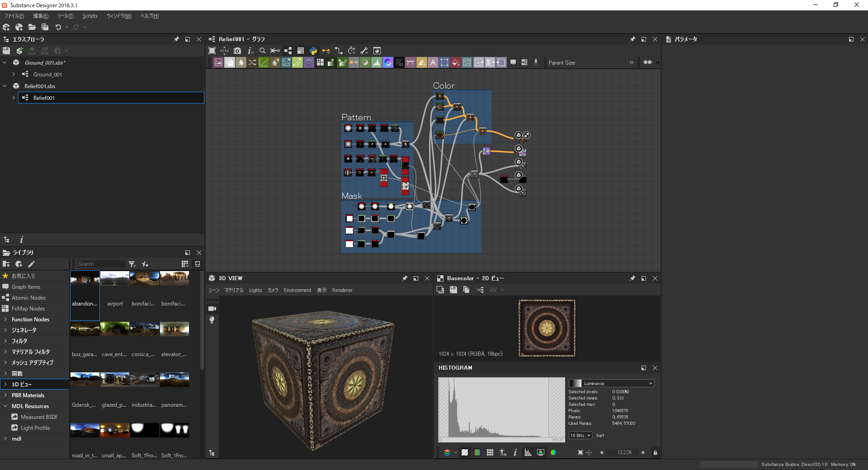Image resolution: width=868 pixels, height=470 pixels.
Task: Open the Environment menu in 3D view
Action: [297, 290]
